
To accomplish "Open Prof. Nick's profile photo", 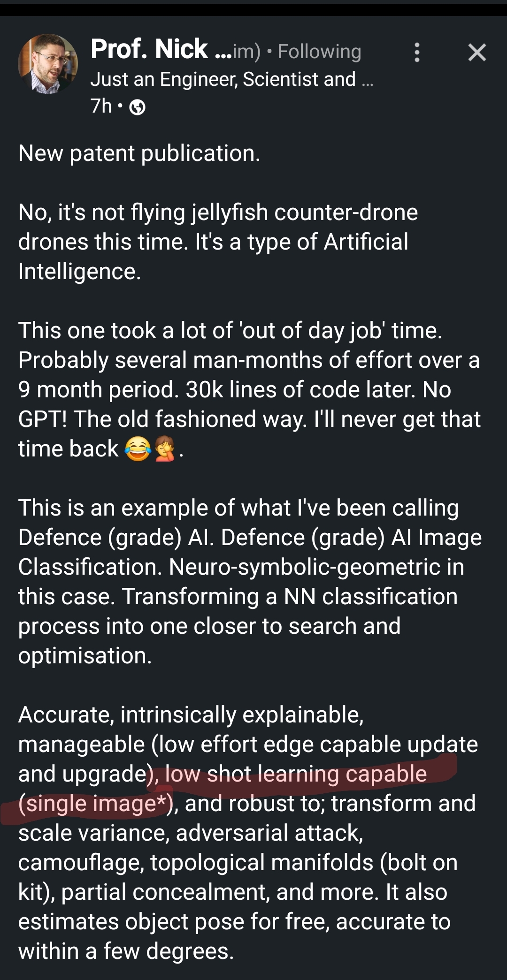I will point(48,64).
